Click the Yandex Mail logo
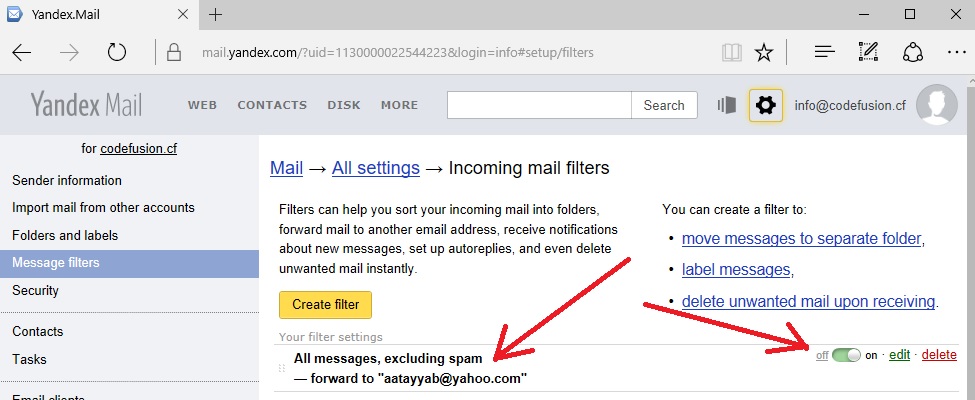 tap(86, 105)
